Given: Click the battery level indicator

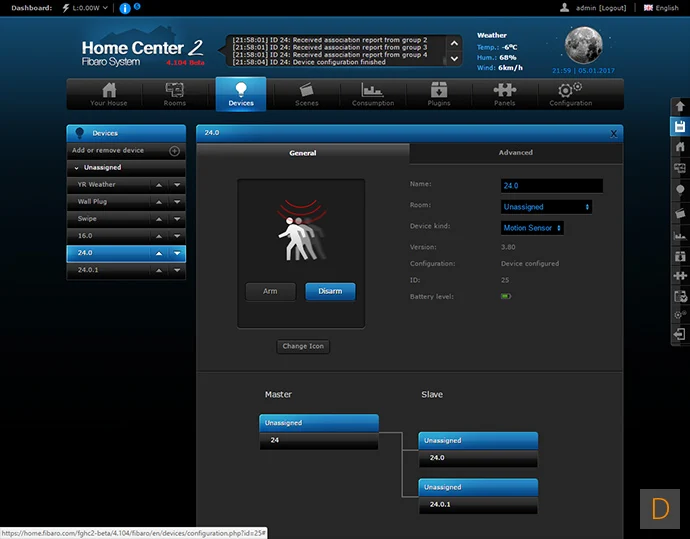Looking at the screenshot, I should coord(506,297).
